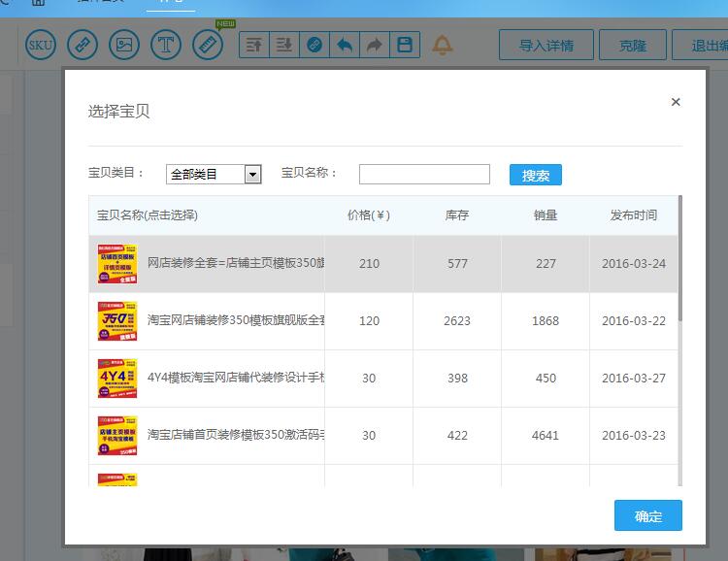Click sales cell 450

coord(546,378)
